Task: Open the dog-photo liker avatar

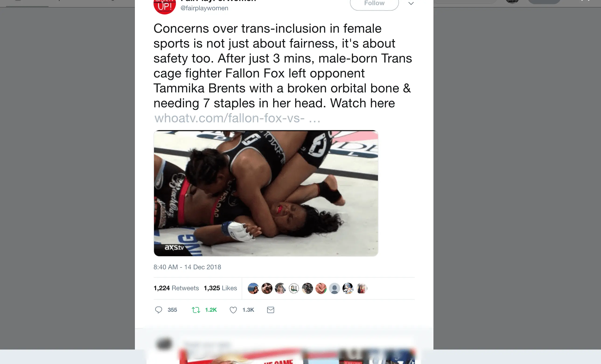Action: (267, 288)
